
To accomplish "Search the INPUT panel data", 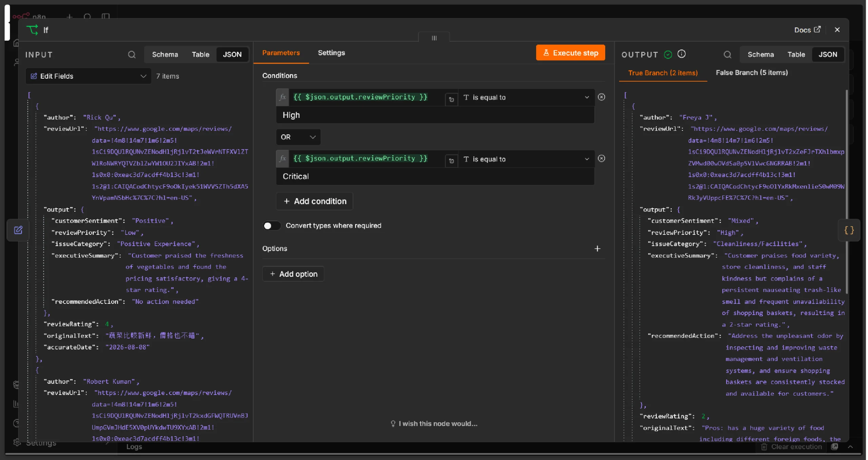I will (x=132, y=55).
